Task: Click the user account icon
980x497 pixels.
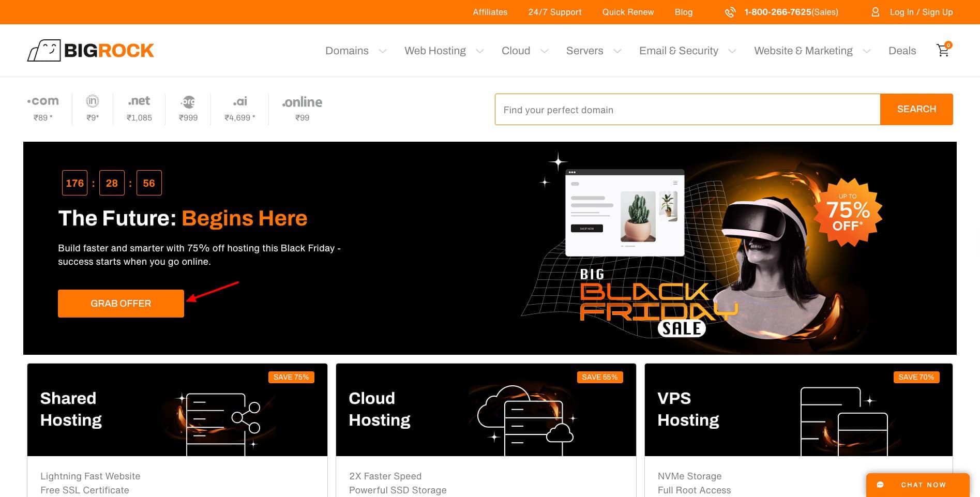Action: [875, 12]
